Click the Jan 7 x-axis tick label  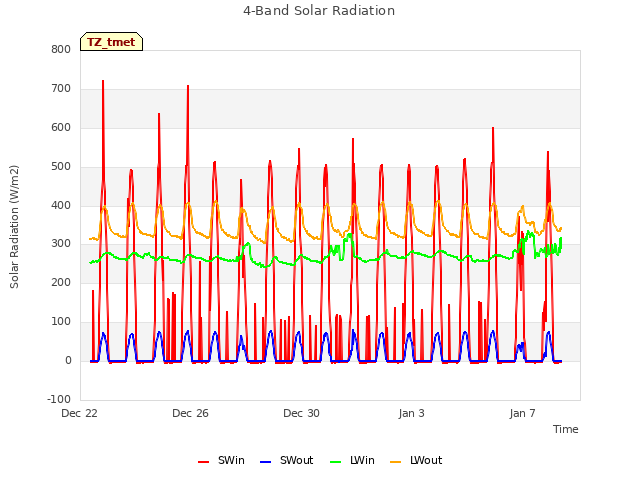click(x=523, y=413)
